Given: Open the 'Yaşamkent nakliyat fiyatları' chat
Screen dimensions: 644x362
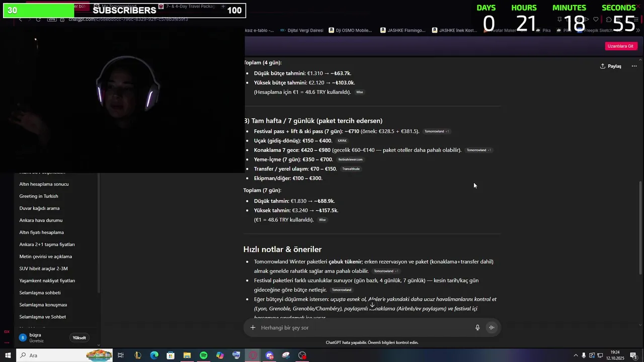Looking at the screenshot, I should pyautogui.click(x=47, y=281).
